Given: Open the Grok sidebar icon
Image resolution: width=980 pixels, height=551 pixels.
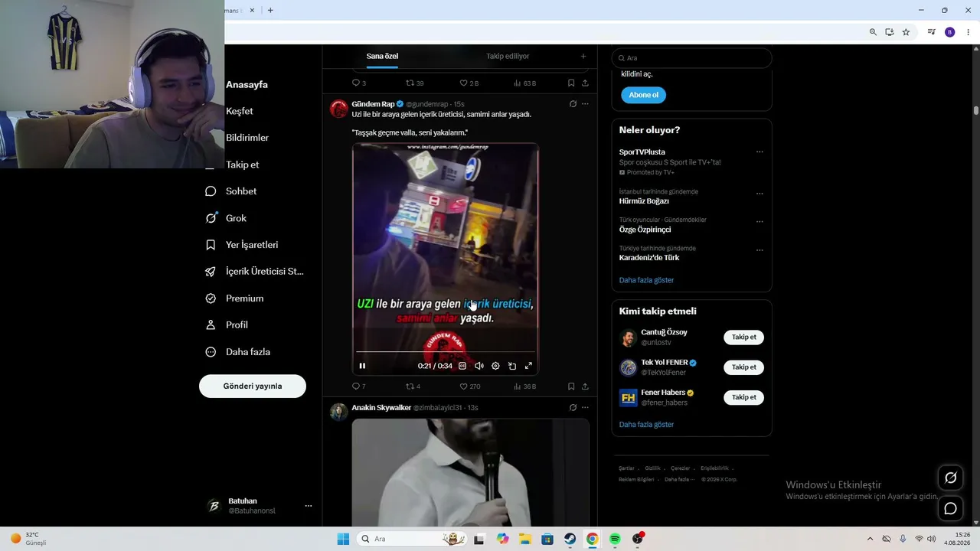Looking at the screenshot, I should tap(211, 218).
